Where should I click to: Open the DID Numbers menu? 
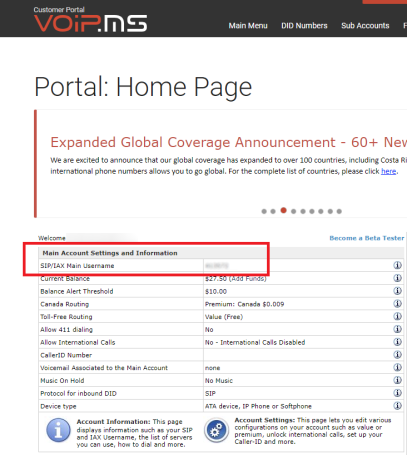(x=304, y=26)
